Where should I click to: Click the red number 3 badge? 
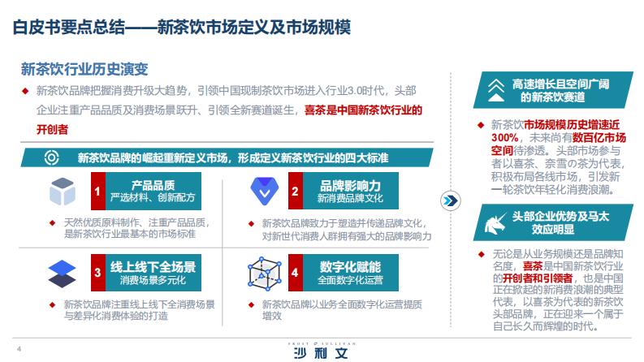pyautogui.click(x=98, y=273)
